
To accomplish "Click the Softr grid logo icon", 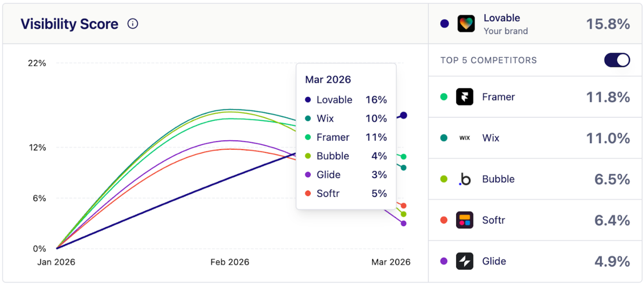I will click(466, 220).
